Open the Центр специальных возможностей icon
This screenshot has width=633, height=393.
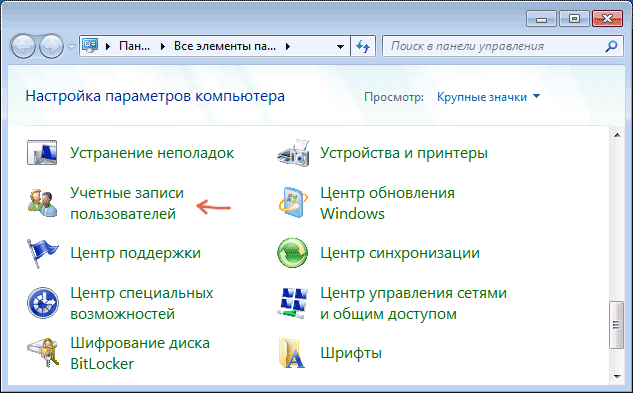(43, 303)
